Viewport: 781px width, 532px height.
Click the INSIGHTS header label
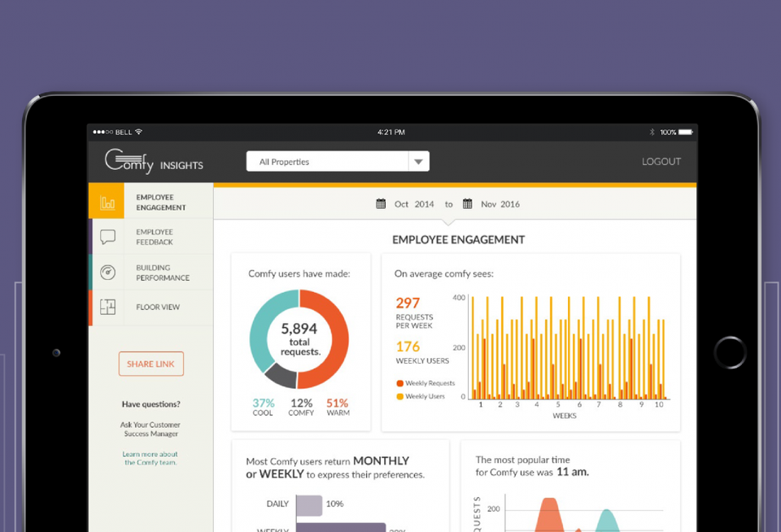coord(181,165)
